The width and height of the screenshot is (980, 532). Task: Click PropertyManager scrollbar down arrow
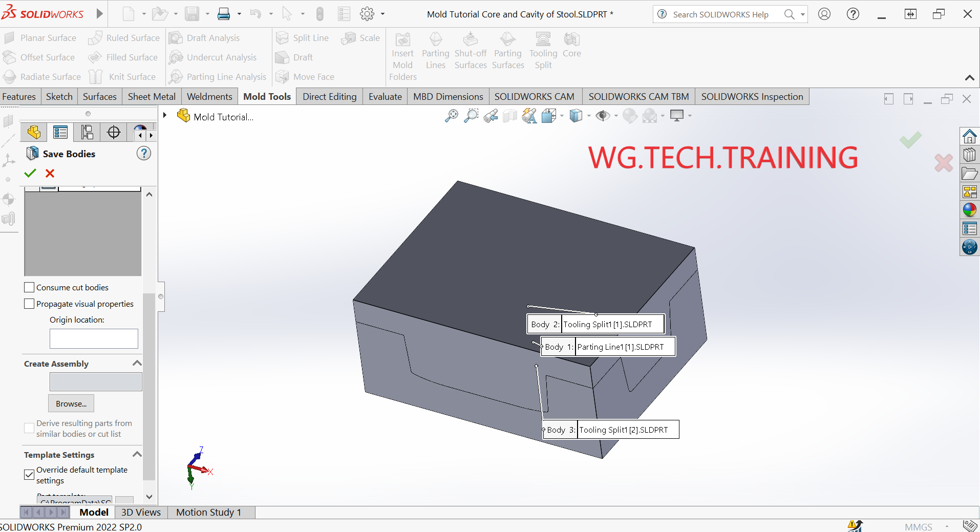[149, 497]
